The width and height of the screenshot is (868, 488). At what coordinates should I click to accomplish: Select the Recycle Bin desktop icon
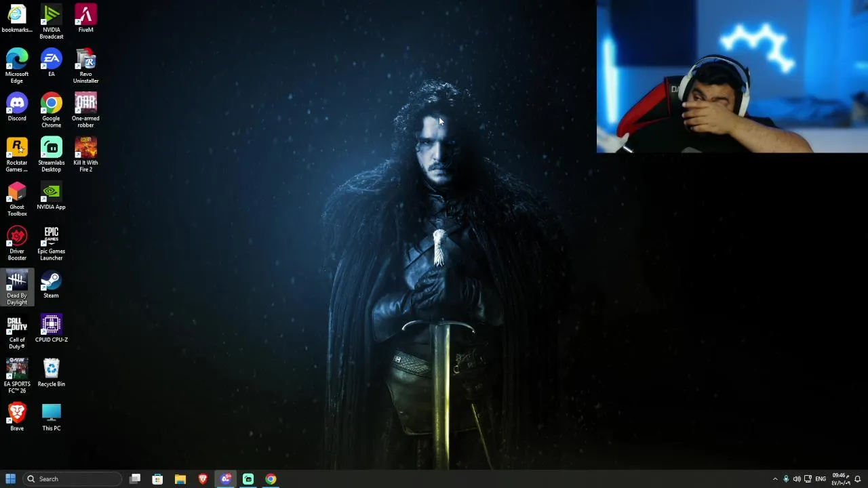pyautogui.click(x=52, y=373)
